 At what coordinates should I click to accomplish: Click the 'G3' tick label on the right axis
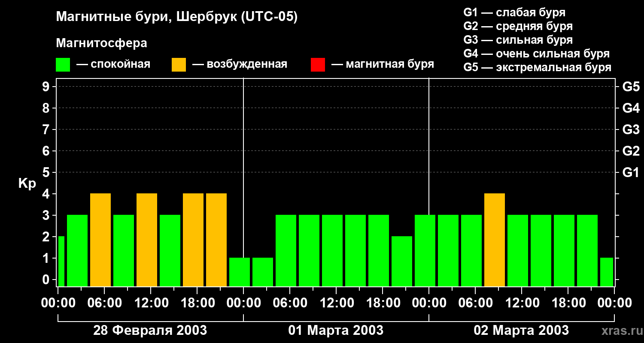(631, 130)
